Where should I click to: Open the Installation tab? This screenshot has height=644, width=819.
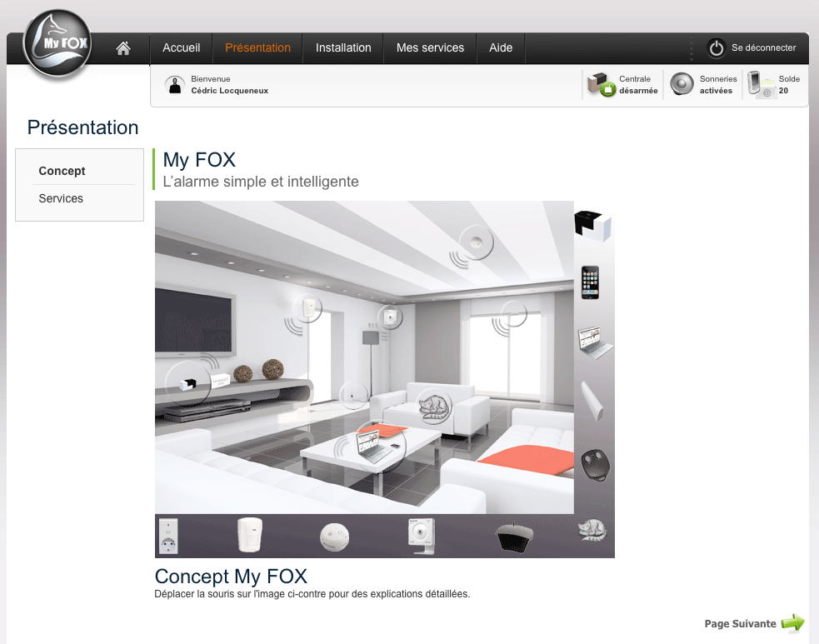coord(343,48)
